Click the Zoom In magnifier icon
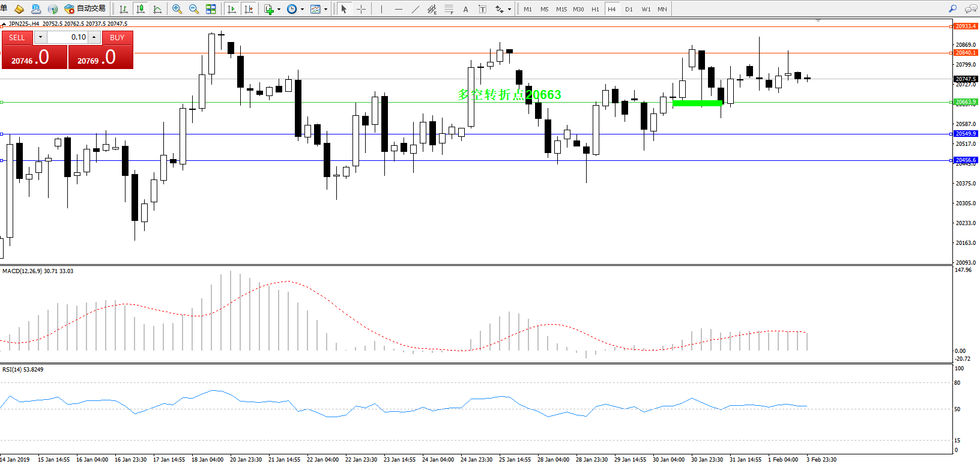 tap(177, 9)
